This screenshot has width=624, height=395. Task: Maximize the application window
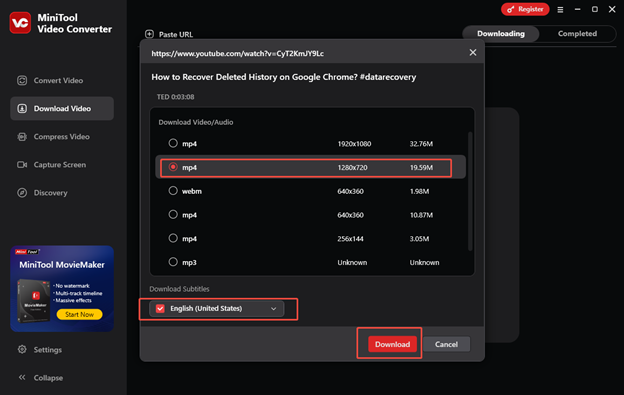(595, 9)
